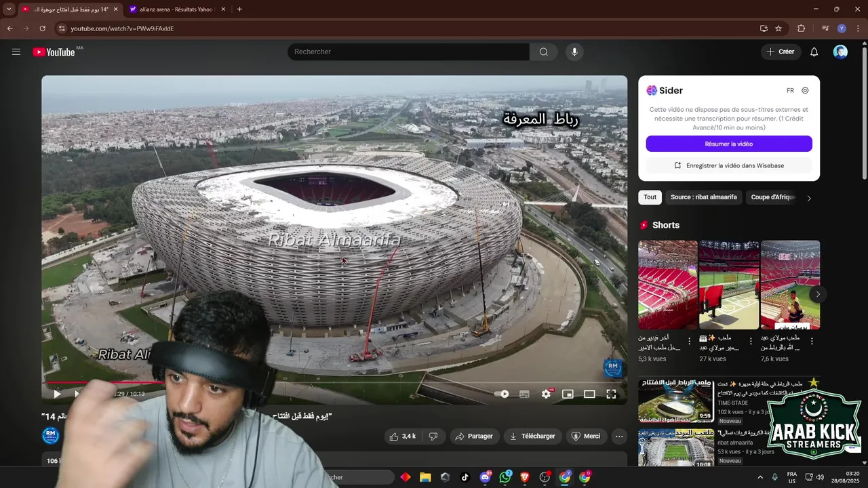Image resolution: width=868 pixels, height=488 pixels.
Task: Open more actions three-dot menu under video
Action: [x=619, y=436]
